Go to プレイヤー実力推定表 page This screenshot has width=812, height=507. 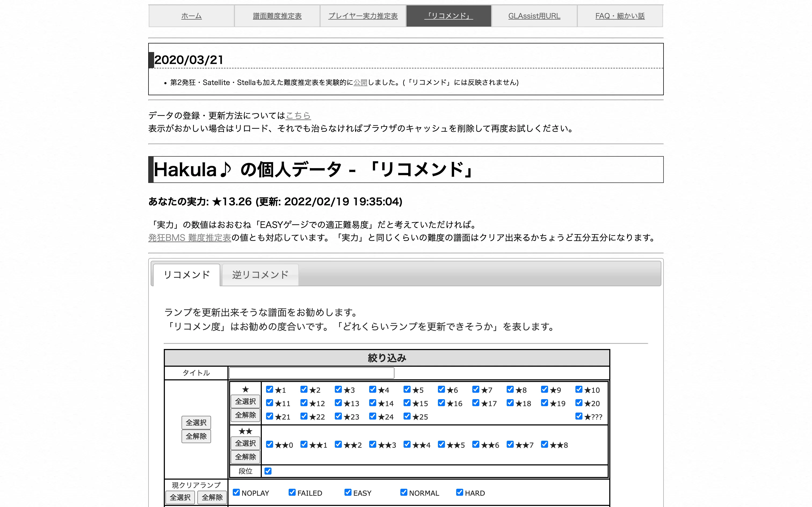[363, 16]
